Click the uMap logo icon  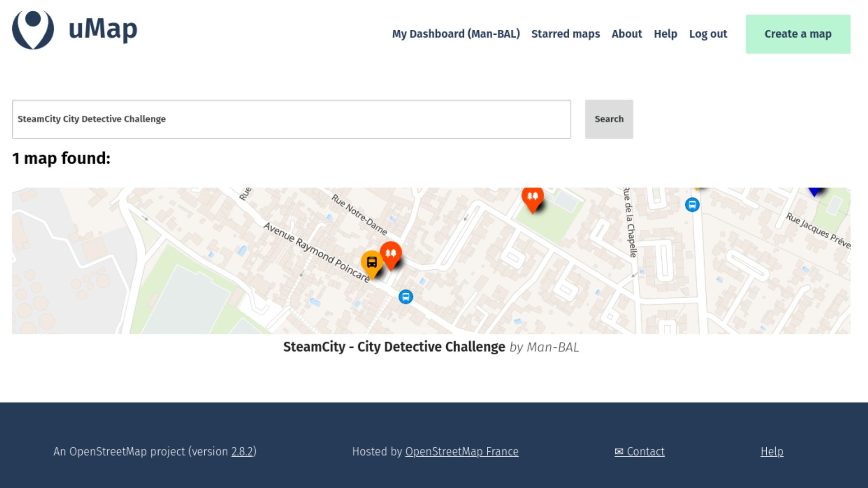pos(33,30)
